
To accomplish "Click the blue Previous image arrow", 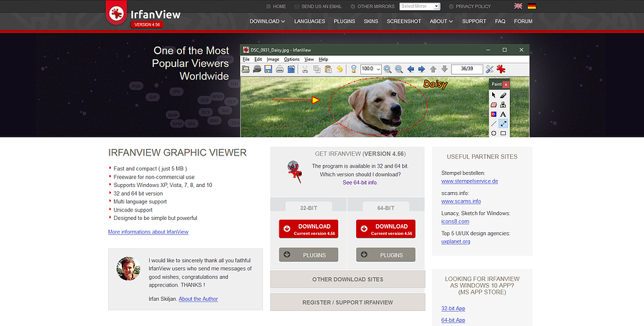I will click(410, 69).
